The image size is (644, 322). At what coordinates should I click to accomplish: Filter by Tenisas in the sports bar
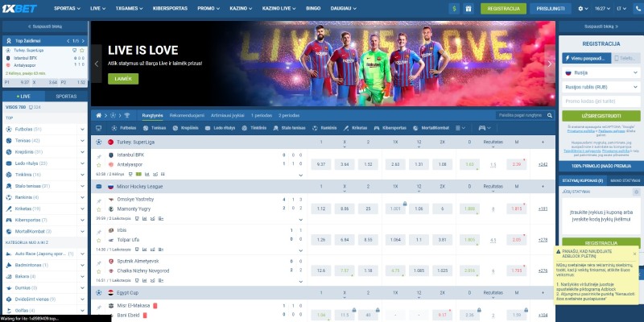click(x=155, y=128)
